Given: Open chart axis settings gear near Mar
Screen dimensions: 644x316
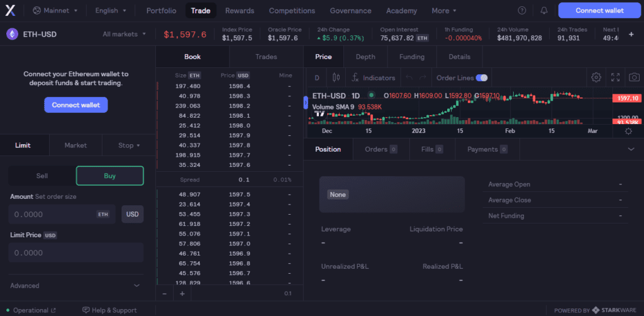Looking at the screenshot, I should tap(628, 131).
